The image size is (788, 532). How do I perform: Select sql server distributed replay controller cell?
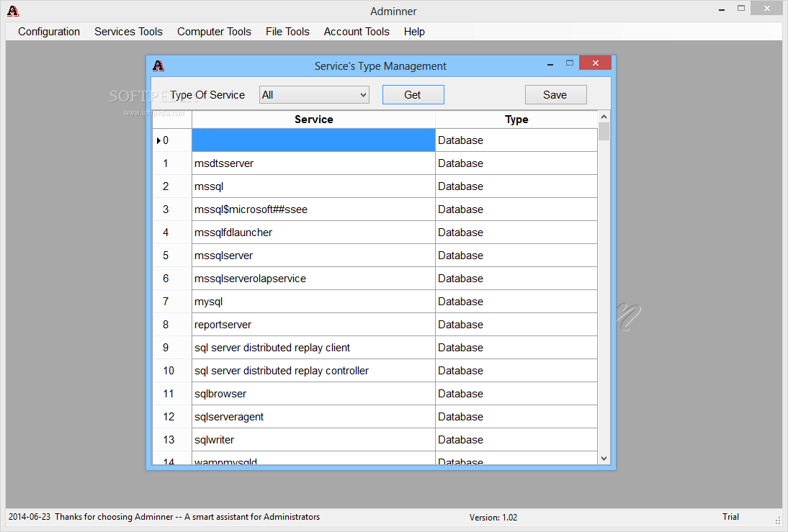pos(313,371)
